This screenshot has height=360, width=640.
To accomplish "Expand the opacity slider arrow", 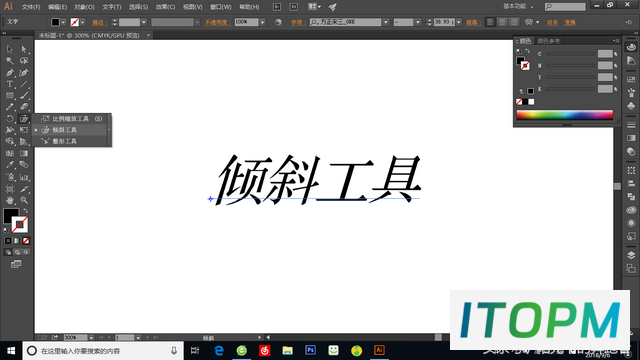I will [x=262, y=22].
